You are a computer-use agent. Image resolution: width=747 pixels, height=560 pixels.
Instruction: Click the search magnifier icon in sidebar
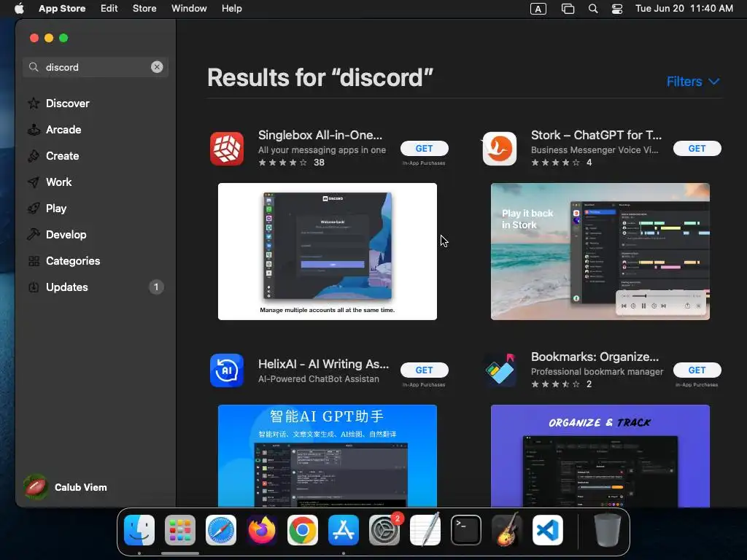pyautogui.click(x=34, y=67)
